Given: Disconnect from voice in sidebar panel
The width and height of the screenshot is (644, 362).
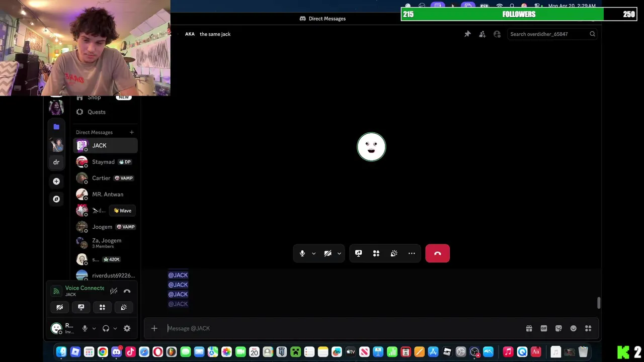Looking at the screenshot, I should [127, 291].
